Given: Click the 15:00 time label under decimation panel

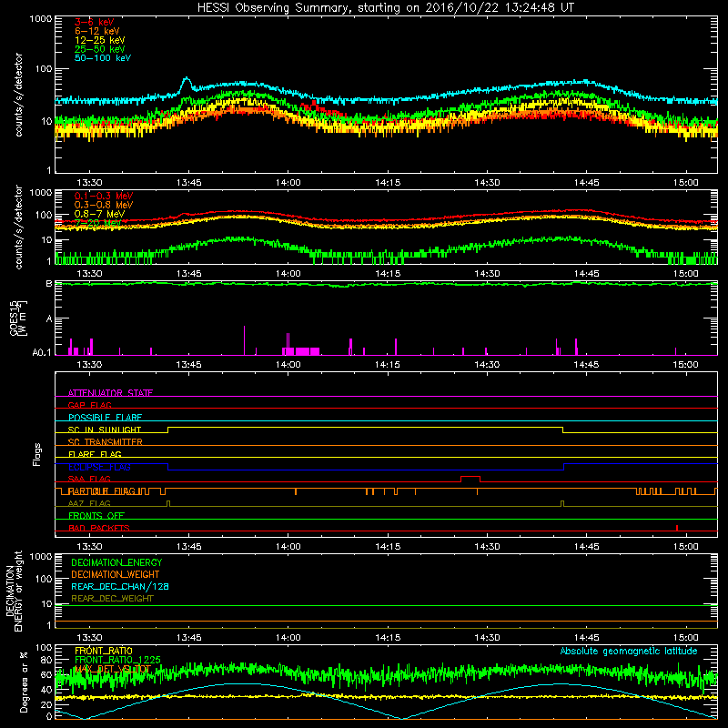Looking at the screenshot, I should [685, 638].
